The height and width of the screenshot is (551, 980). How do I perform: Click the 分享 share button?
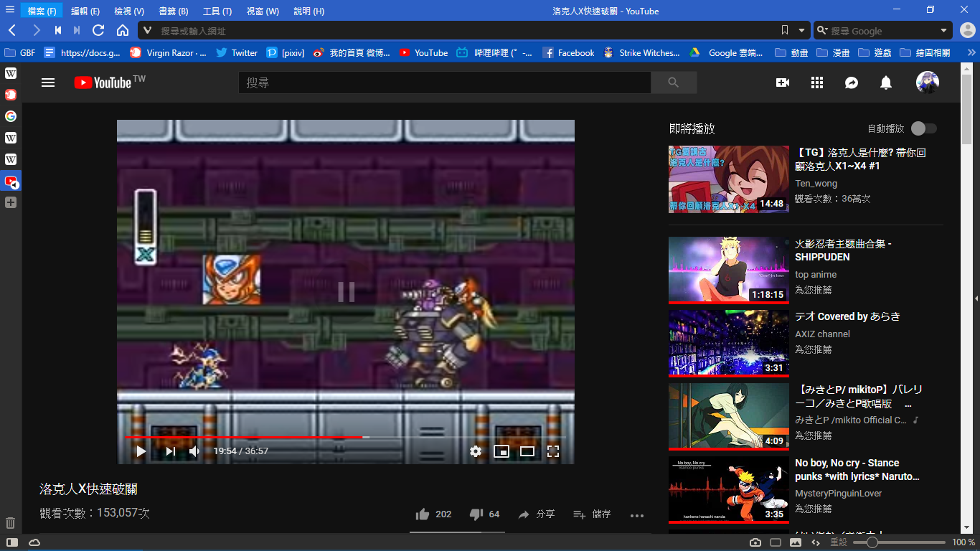pos(537,514)
